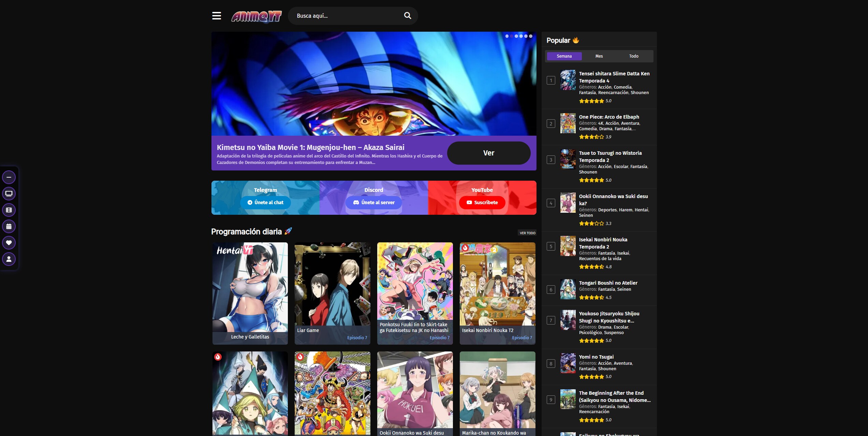
Task: Switch Popular list to Todo tab
Action: (x=634, y=56)
